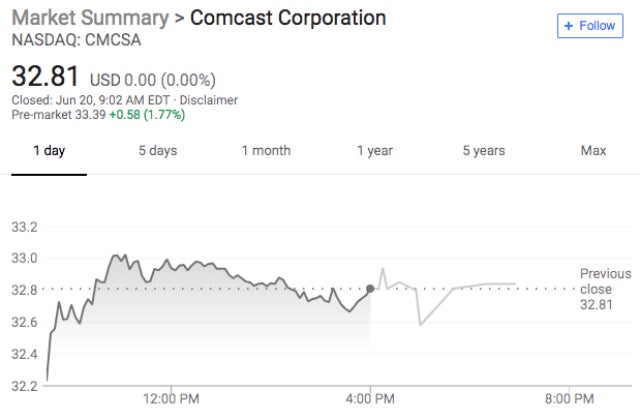
Task: Click the Comcast Corporation title
Action: click(x=288, y=18)
